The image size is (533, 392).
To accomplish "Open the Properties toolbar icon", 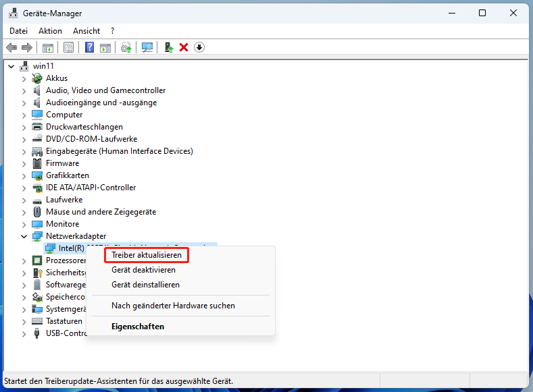I will (x=68, y=47).
